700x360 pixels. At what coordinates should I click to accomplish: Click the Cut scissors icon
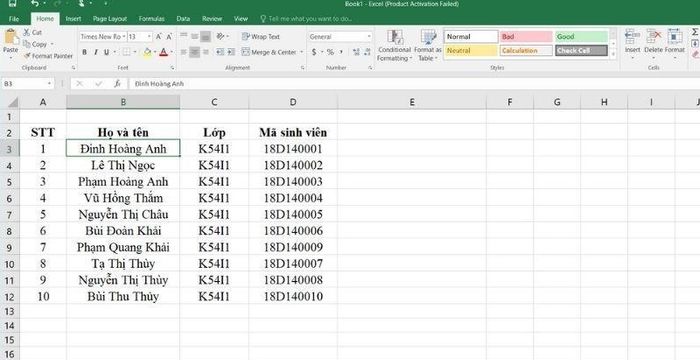point(27,33)
